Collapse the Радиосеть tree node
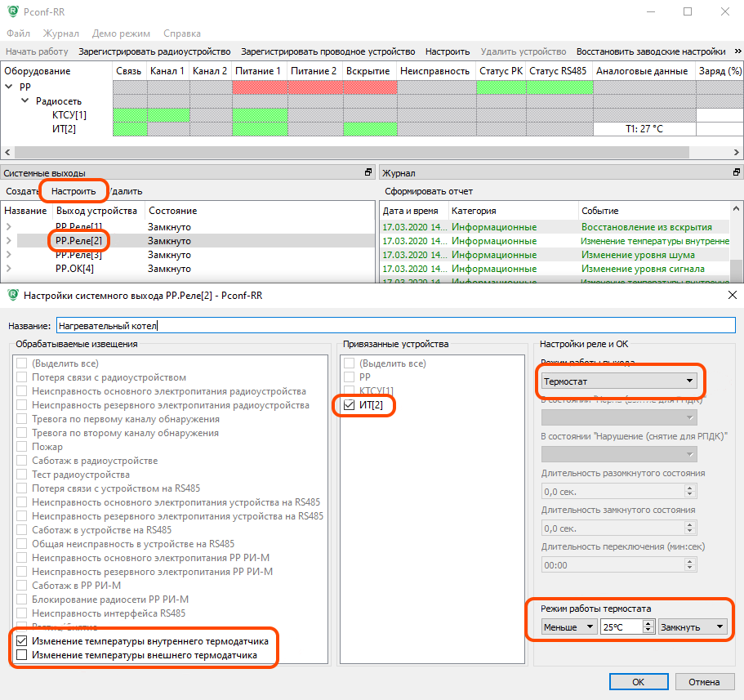This screenshot has height=700, width=744. coord(25,100)
